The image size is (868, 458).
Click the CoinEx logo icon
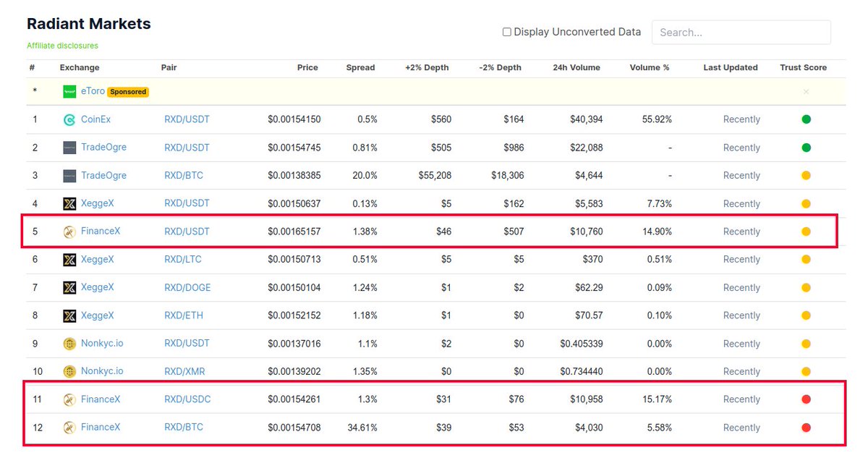click(x=69, y=119)
